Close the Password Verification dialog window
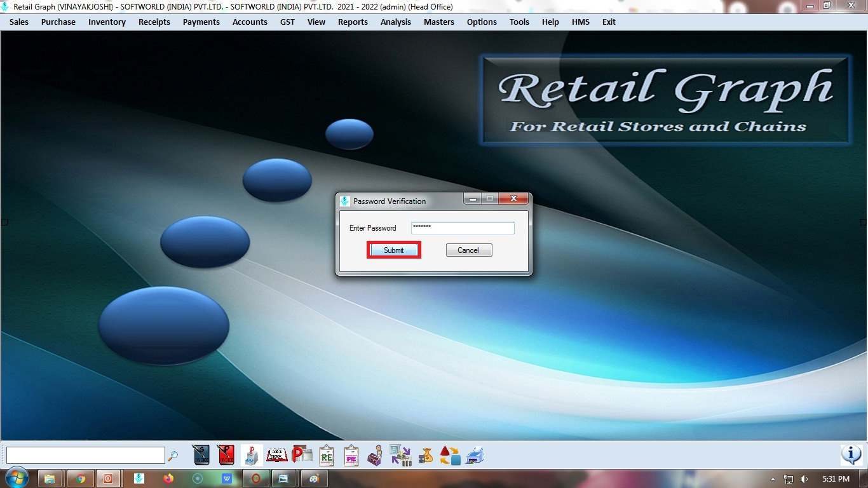This screenshot has width=868, height=488. pyautogui.click(x=513, y=199)
